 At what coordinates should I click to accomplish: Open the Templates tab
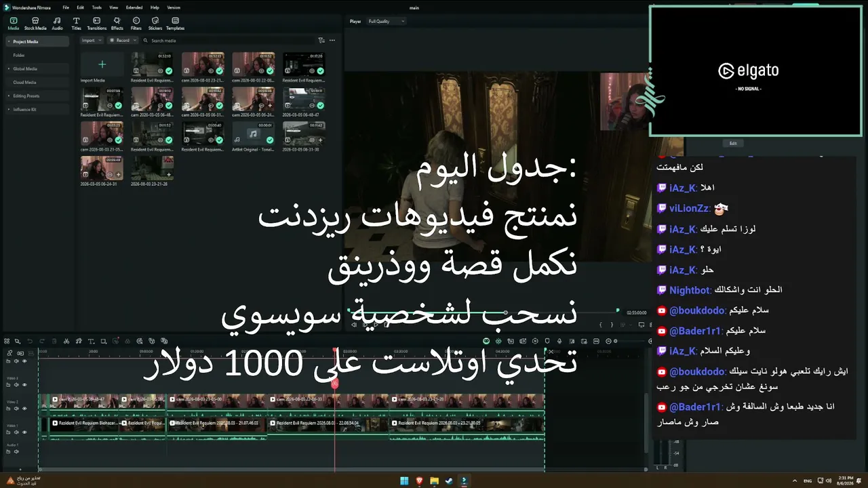coord(175,24)
